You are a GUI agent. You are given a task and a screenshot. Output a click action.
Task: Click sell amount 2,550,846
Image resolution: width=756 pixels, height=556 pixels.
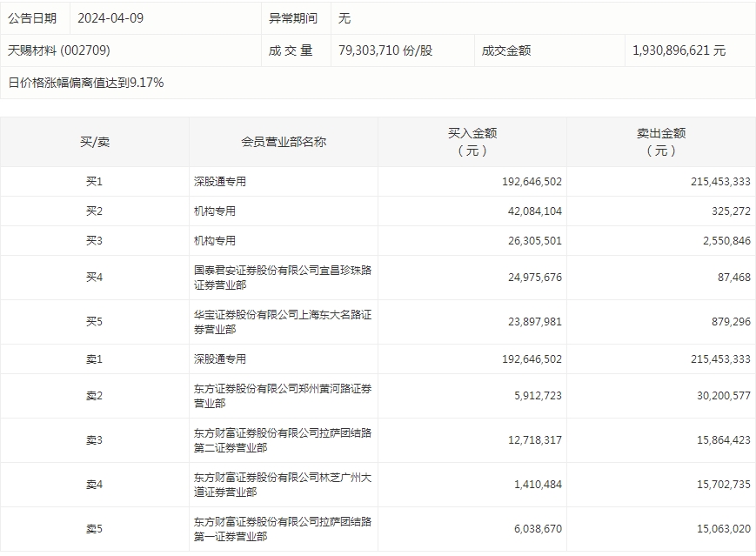coord(726,241)
